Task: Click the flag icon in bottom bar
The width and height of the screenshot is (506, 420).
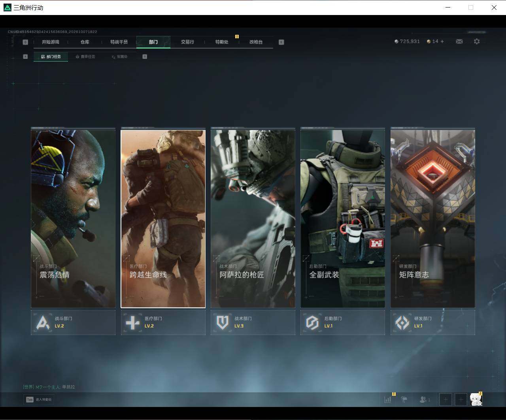Action: [x=404, y=399]
